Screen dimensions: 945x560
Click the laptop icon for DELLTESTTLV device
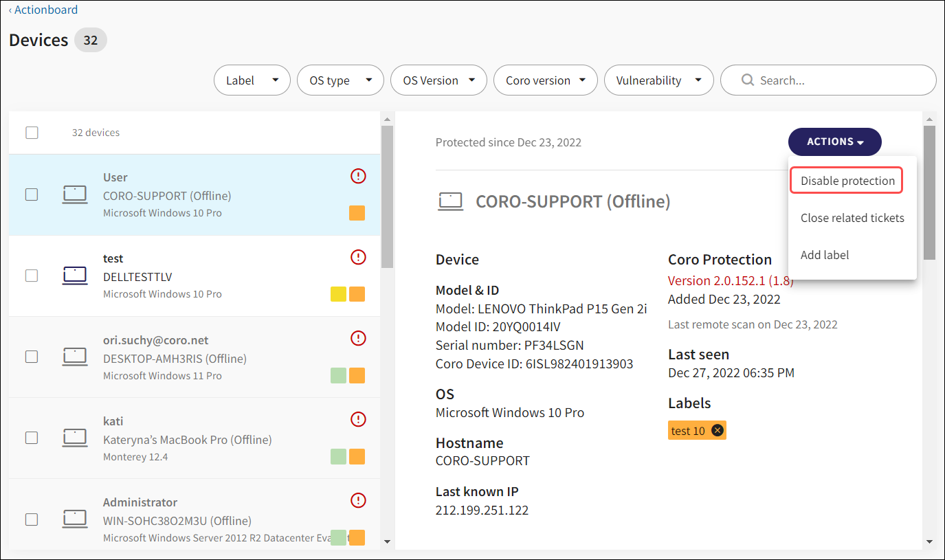coord(75,276)
